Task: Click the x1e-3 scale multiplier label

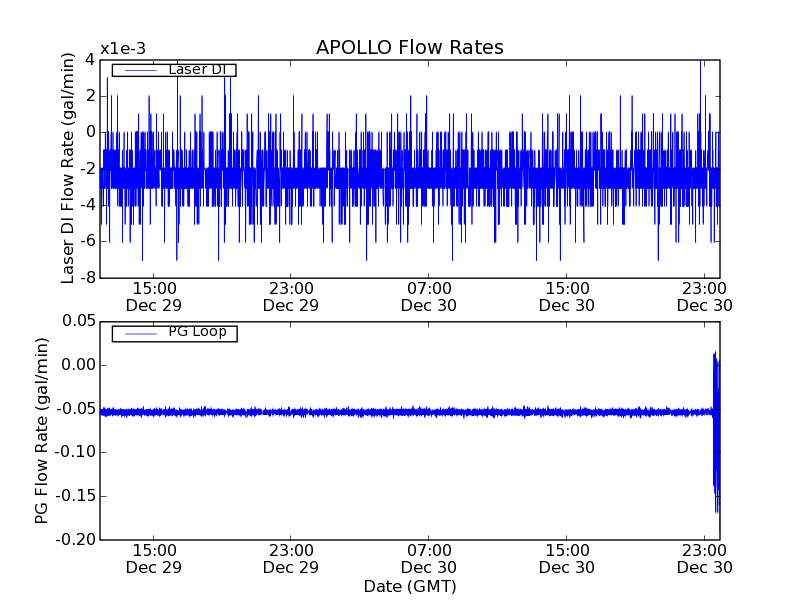Action: click(121, 50)
